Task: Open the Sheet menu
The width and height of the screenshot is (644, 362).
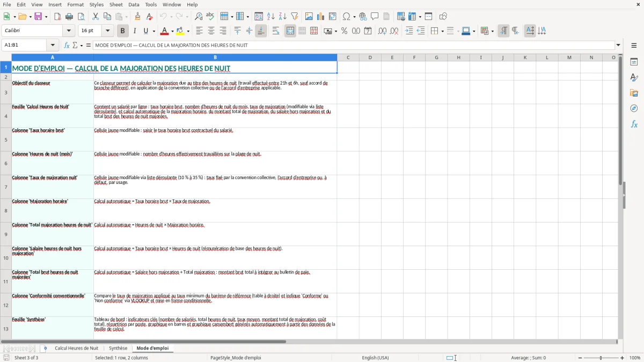Action: pos(116,4)
